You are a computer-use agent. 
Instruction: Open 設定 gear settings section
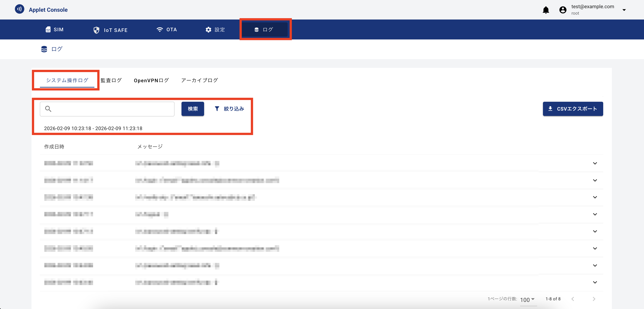[x=215, y=29]
